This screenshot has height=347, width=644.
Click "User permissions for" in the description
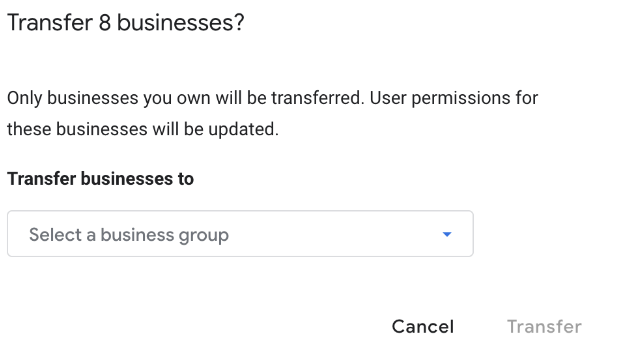[x=454, y=98]
